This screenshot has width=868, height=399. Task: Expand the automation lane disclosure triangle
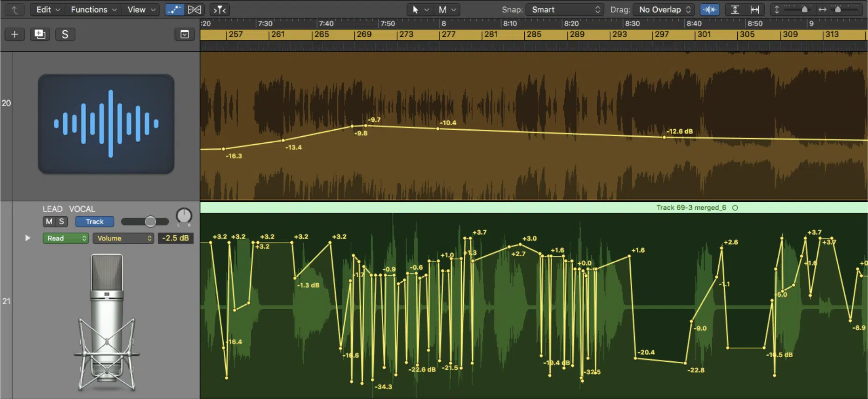pos(27,238)
